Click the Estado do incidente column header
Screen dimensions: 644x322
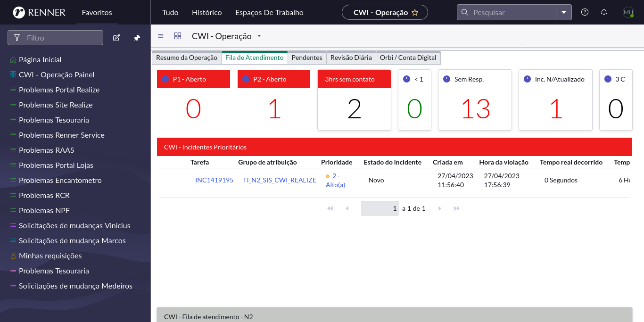pos(393,162)
